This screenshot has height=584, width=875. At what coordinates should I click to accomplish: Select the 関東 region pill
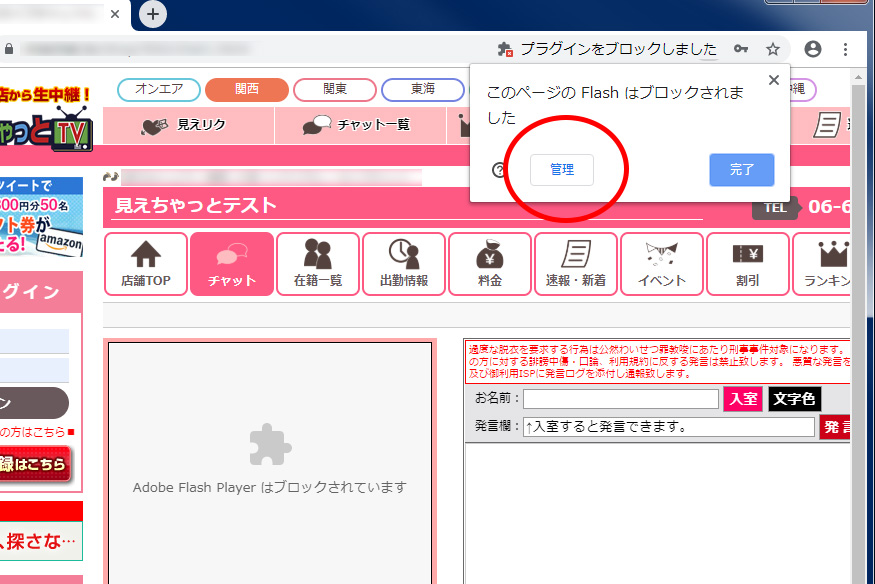335,89
